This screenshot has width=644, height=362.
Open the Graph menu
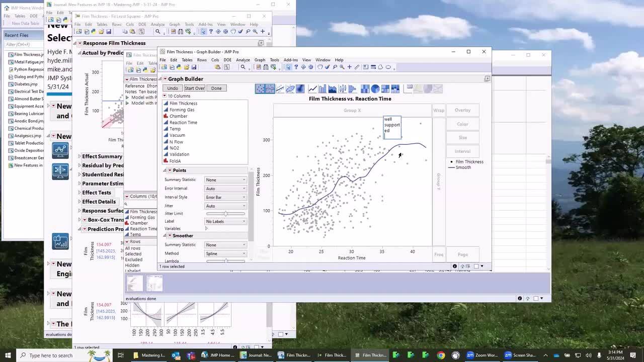[260, 60]
